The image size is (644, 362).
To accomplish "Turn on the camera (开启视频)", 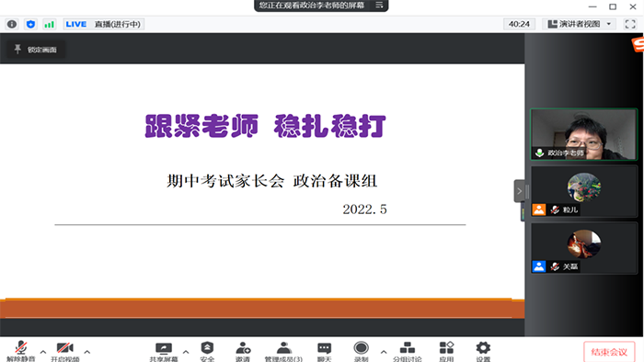I will point(65,352).
